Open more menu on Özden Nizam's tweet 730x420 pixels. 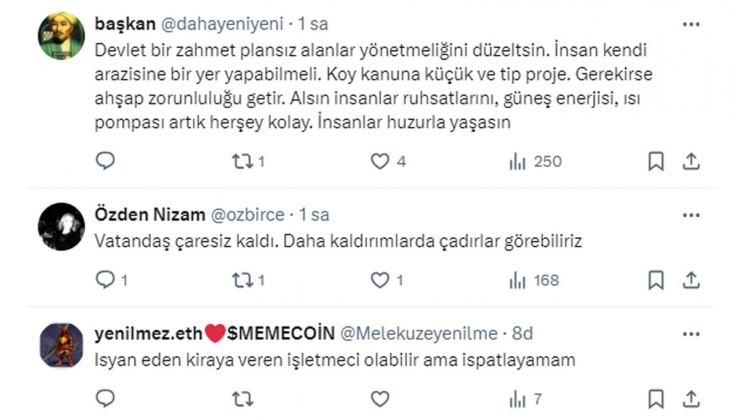pos(691,215)
